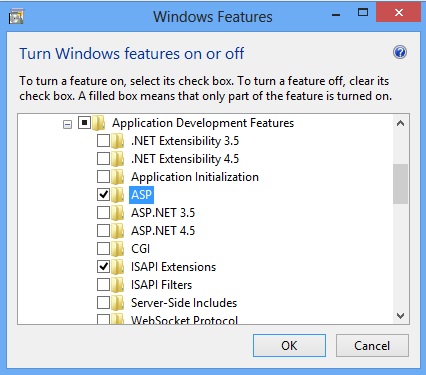Click the CGI folder icon

click(x=117, y=249)
